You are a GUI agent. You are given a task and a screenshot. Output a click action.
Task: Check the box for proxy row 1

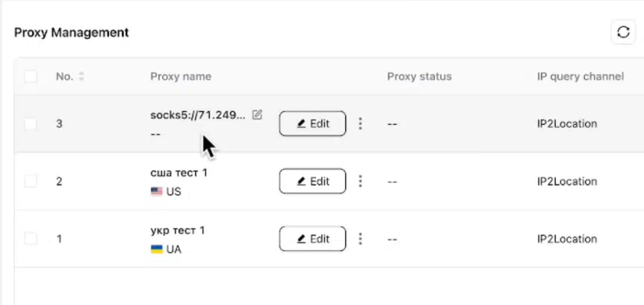point(31,238)
